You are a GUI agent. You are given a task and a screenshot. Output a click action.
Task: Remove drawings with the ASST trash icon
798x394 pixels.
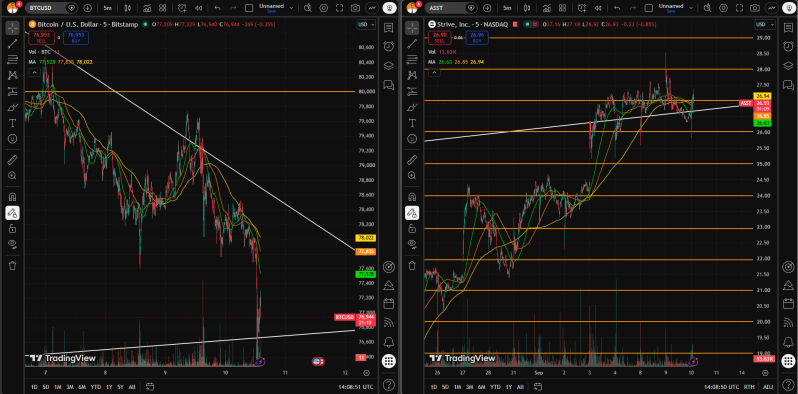click(x=411, y=265)
